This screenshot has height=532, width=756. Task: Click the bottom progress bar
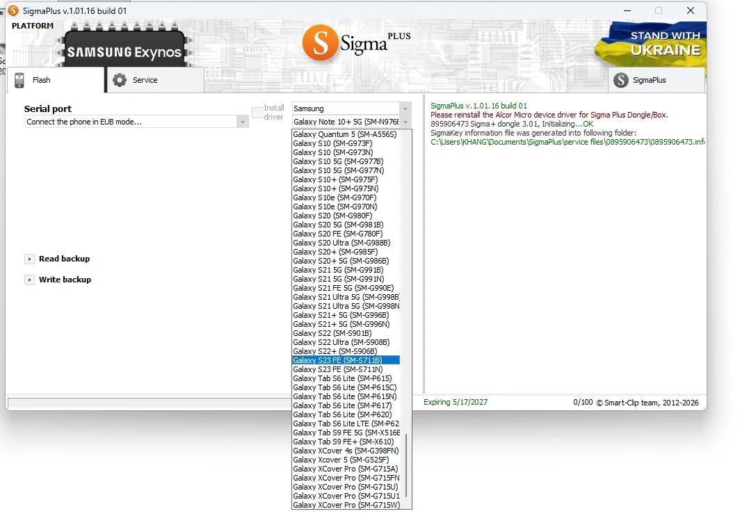click(150, 403)
